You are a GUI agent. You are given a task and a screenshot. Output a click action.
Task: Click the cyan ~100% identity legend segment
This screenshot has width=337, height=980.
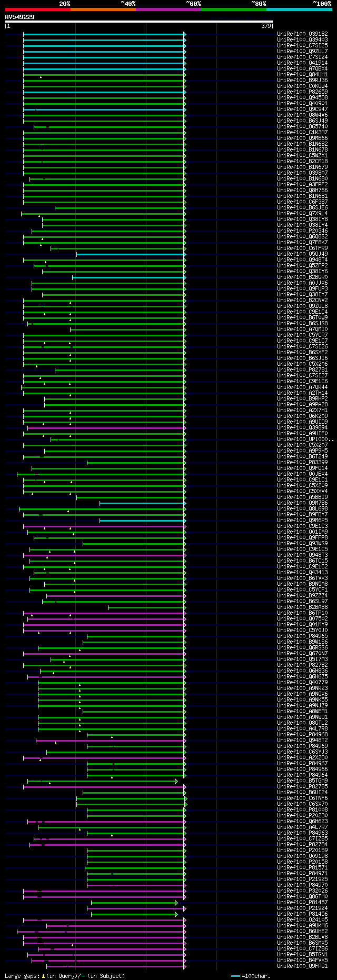[x=299, y=9]
